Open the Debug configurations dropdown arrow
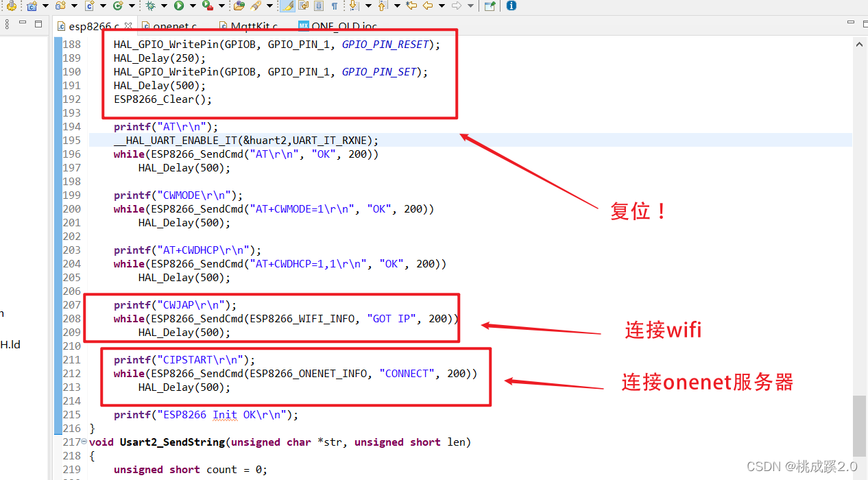The width and height of the screenshot is (868, 480). click(164, 5)
